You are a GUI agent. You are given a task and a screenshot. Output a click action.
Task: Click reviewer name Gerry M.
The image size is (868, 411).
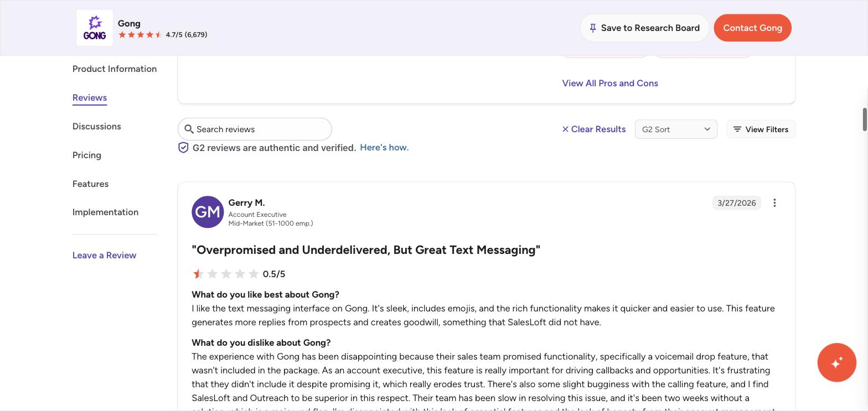coord(246,202)
